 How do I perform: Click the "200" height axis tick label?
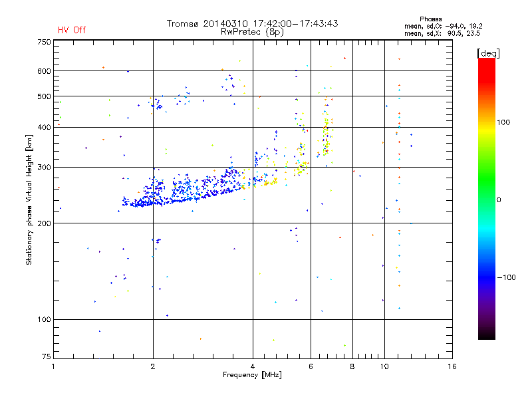pos(44,223)
